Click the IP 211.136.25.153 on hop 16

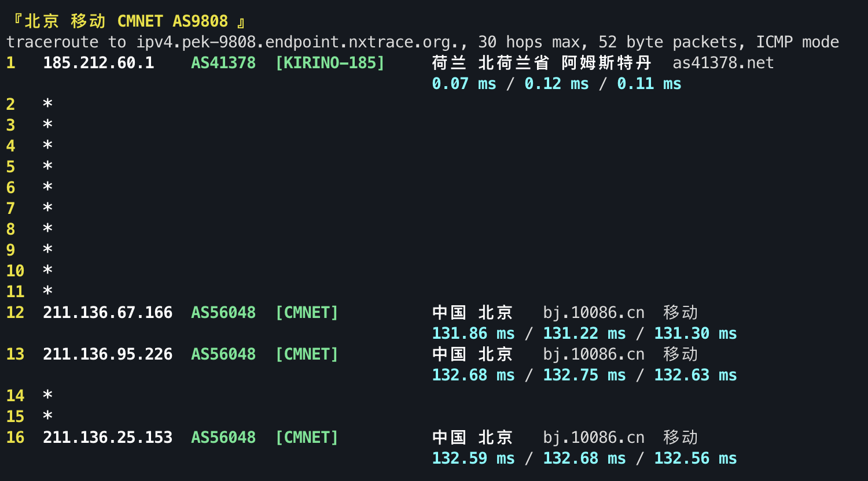point(108,438)
